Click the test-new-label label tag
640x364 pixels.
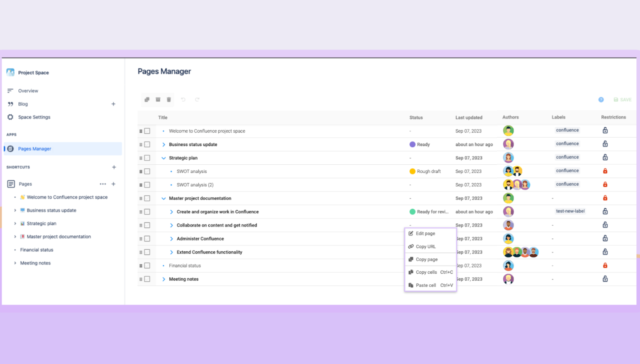(x=570, y=211)
